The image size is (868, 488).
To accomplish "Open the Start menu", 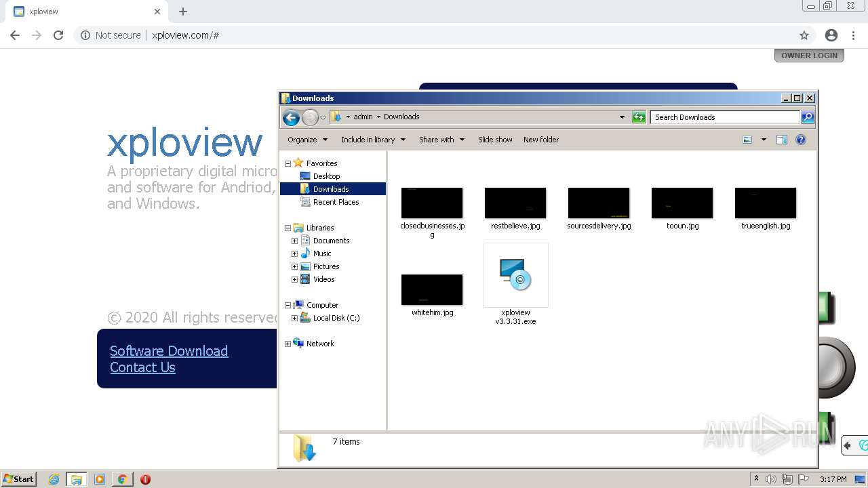I will click(19, 479).
